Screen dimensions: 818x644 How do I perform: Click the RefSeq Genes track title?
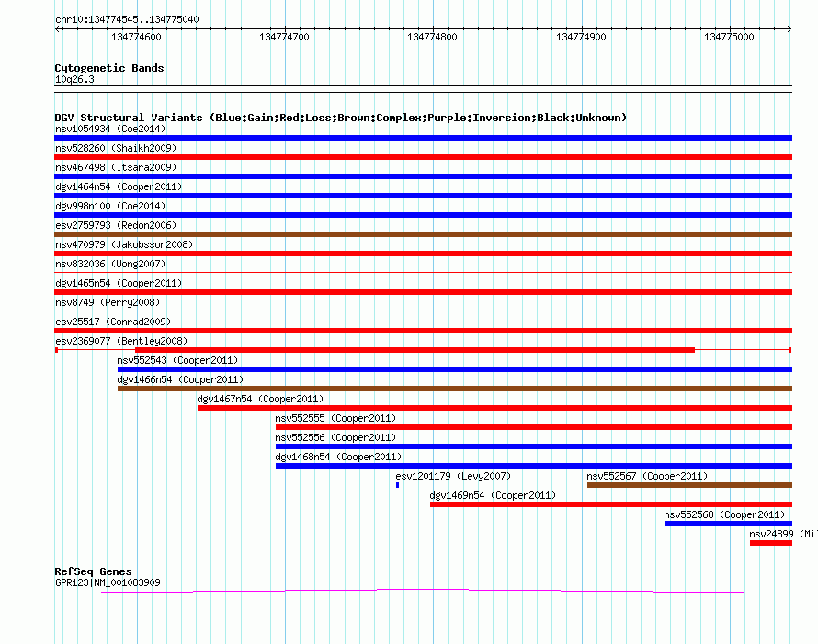(93, 571)
